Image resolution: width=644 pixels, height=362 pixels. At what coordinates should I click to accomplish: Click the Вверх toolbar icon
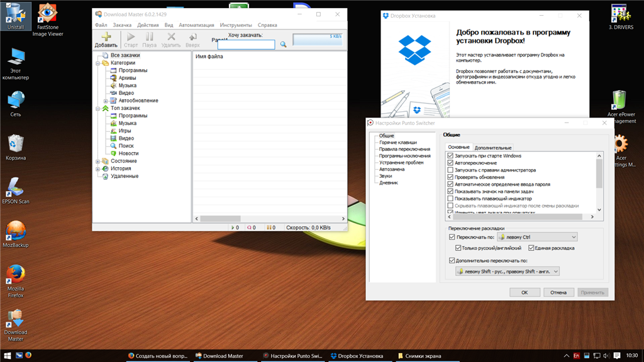[x=192, y=36]
